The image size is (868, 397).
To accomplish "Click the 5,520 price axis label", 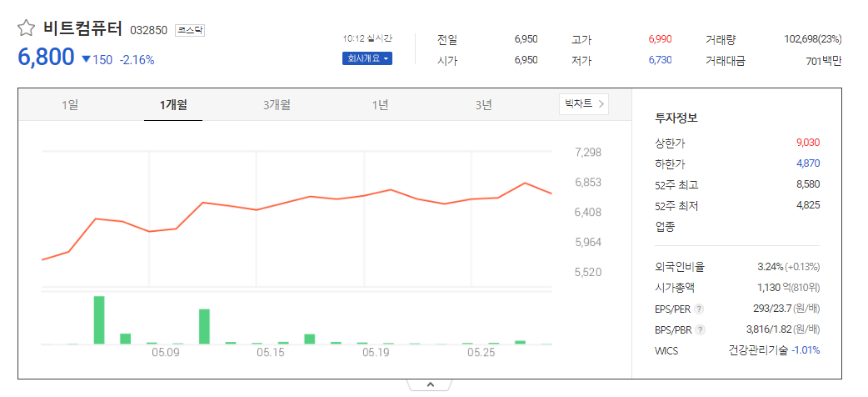I will 588,272.
